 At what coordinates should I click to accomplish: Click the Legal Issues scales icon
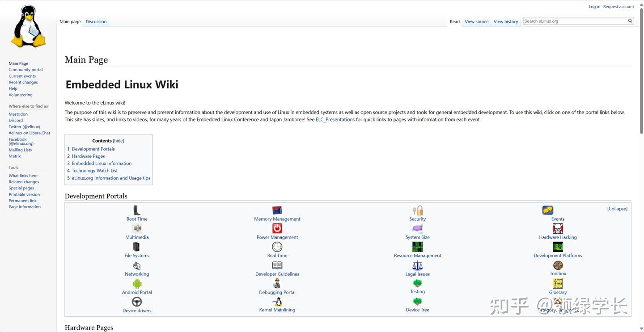click(418, 266)
